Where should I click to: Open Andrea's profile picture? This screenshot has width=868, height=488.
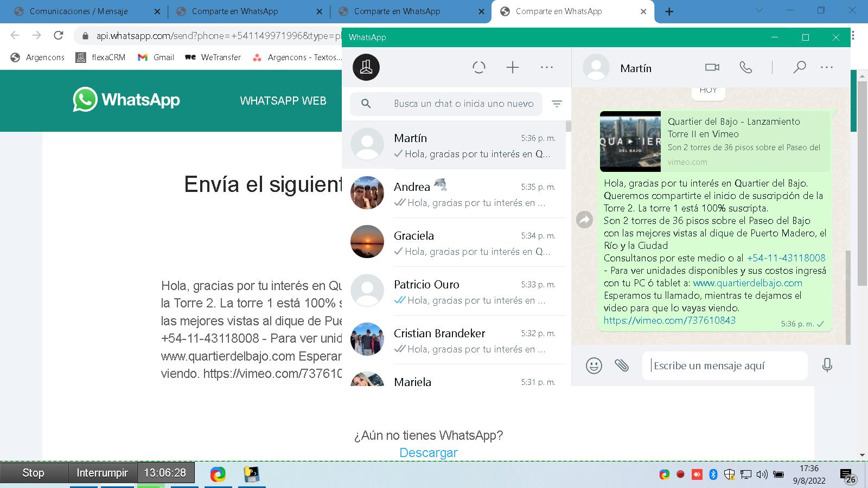pyautogui.click(x=367, y=192)
